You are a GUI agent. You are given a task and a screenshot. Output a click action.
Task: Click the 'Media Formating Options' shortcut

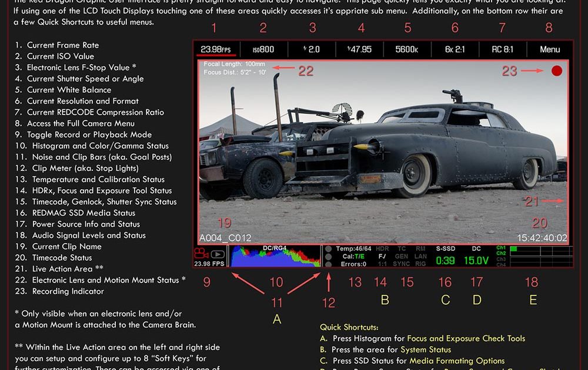click(457, 361)
